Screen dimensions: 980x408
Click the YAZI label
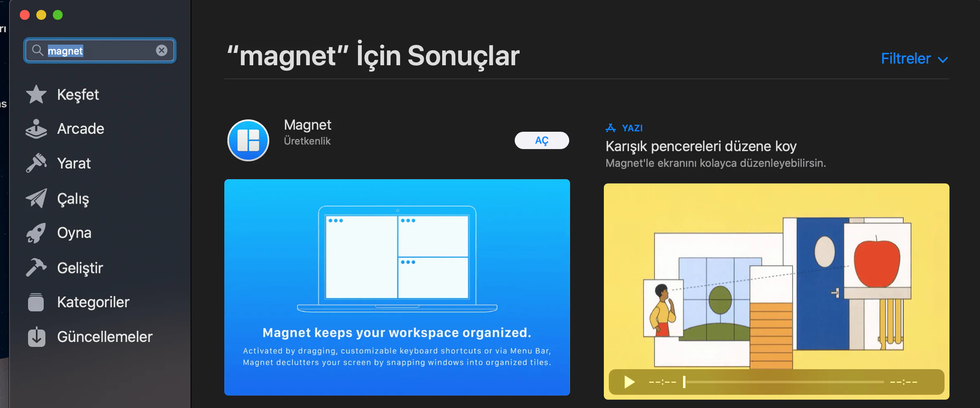click(632, 128)
